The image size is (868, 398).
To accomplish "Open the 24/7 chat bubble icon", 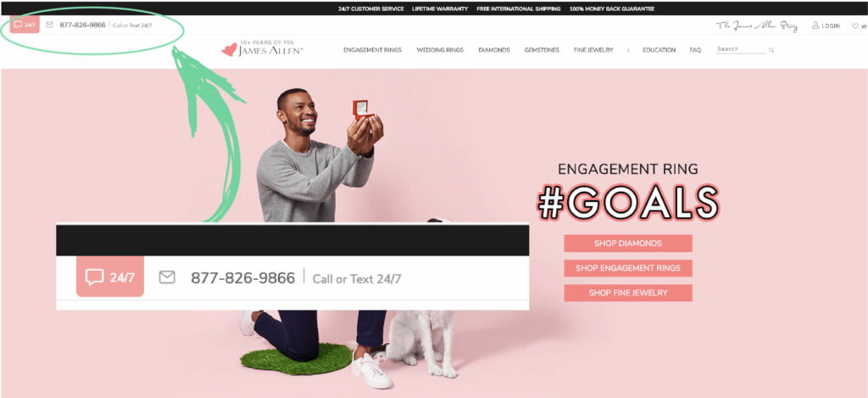I will point(25,25).
